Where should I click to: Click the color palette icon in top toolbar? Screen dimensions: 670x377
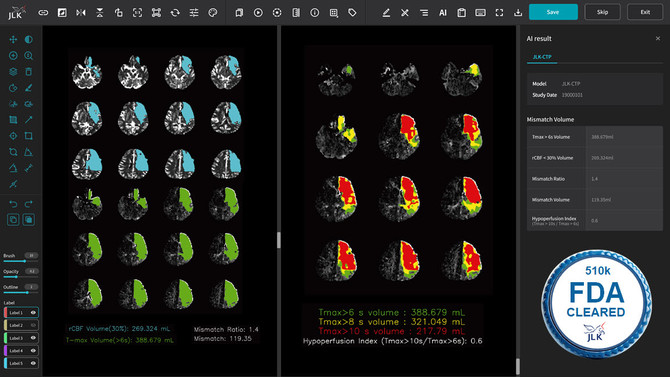tap(213, 13)
